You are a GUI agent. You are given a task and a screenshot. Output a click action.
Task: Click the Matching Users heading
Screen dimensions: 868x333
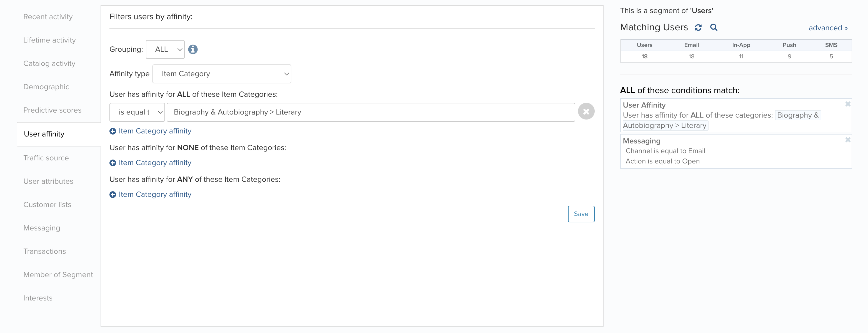(x=654, y=27)
